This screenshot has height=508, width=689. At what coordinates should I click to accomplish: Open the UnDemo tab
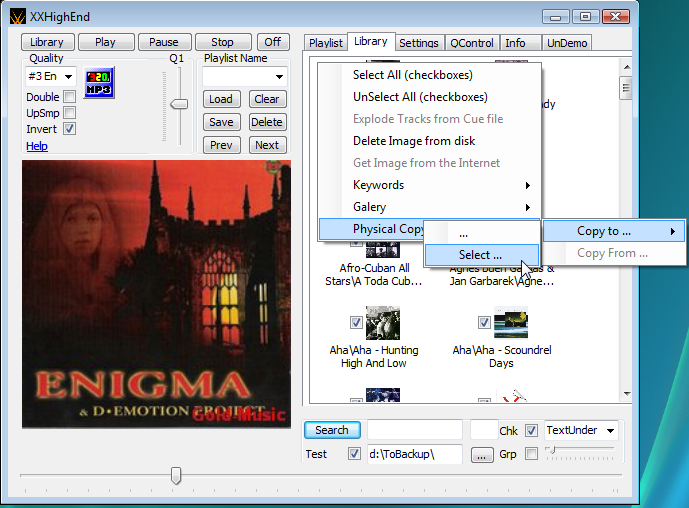(567, 43)
